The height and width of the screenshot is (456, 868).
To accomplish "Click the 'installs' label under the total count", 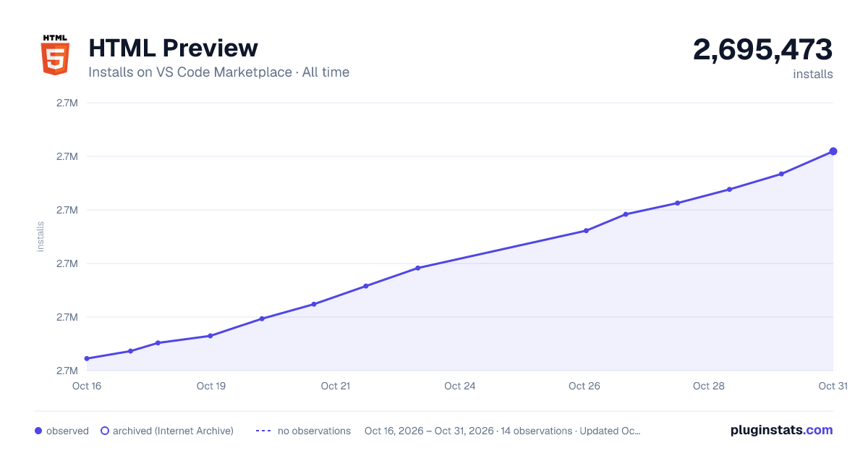I will [x=813, y=74].
